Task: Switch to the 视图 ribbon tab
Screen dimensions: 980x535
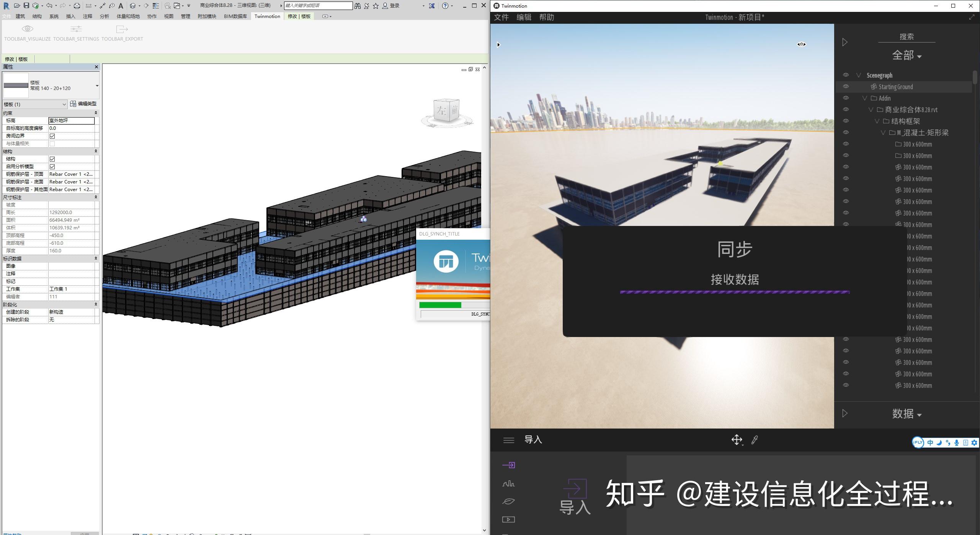Action: 169,16
